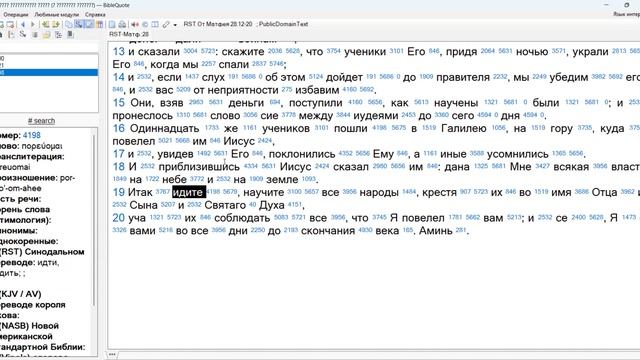
Task: Toggle the second highlighted toolbar button
Action: pyautogui.click(x=89, y=24)
